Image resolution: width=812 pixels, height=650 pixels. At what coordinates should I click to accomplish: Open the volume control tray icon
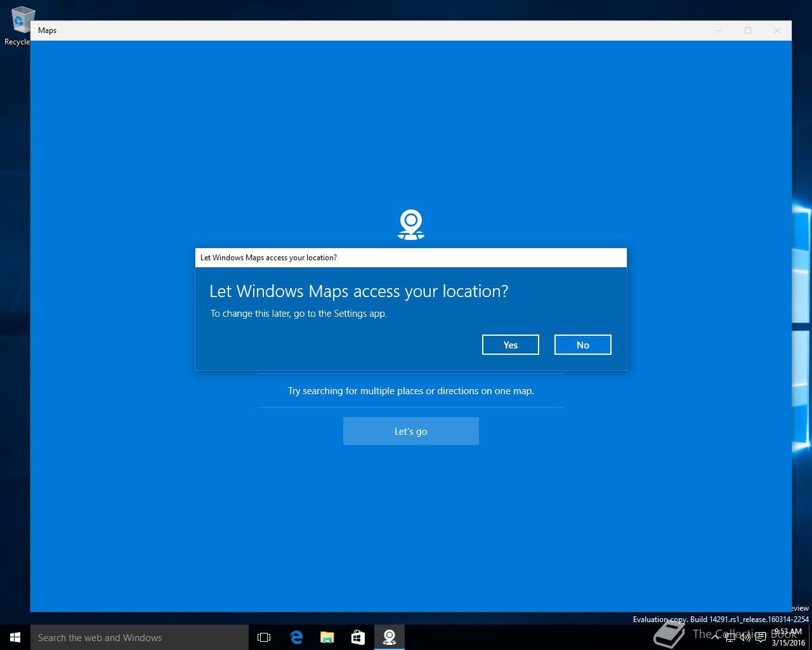pos(745,637)
